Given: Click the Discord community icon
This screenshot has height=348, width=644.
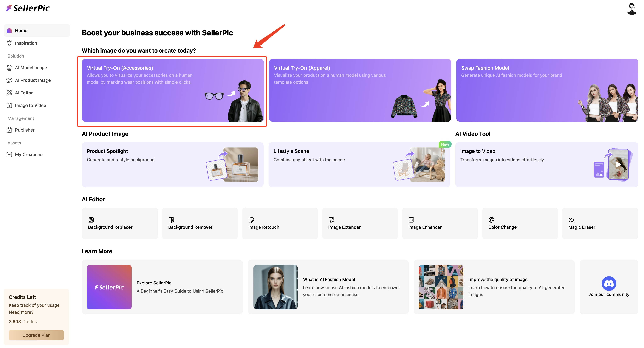Looking at the screenshot, I should [x=609, y=283].
